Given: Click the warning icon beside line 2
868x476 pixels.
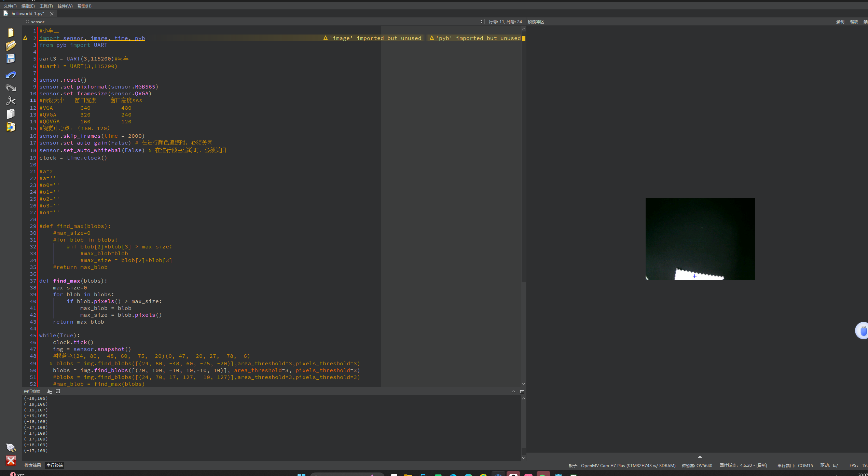Looking at the screenshot, I should click(25, 38).
